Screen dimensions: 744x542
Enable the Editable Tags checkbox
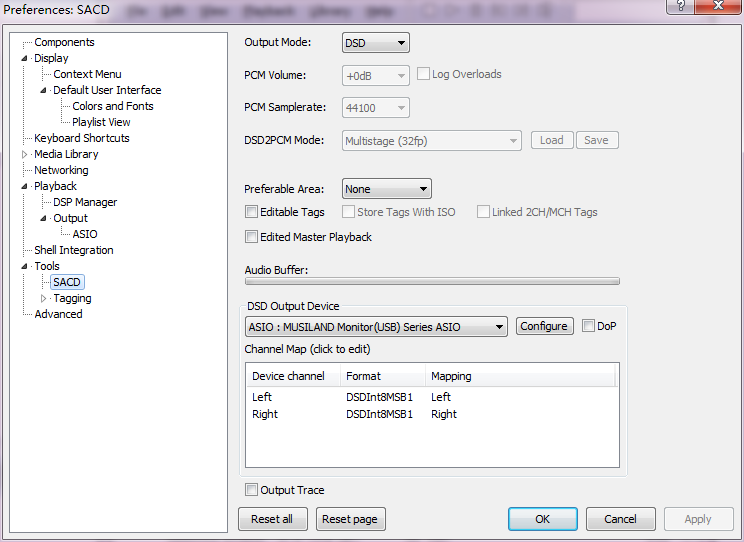tap(252, 212)
